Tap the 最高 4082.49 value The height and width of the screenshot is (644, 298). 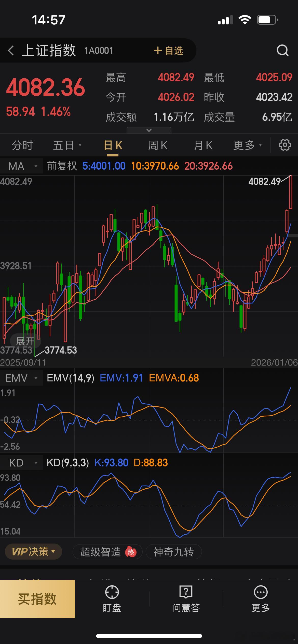click(176, 77)
